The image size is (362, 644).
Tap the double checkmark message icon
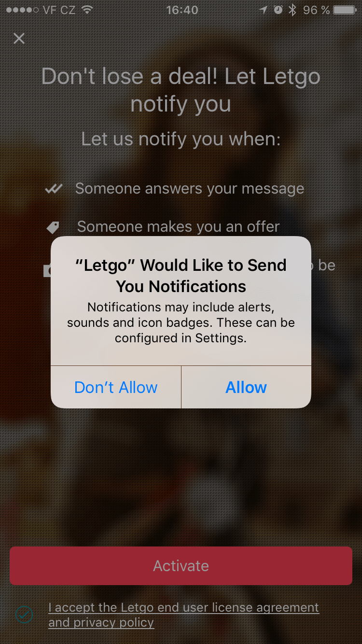54,189
